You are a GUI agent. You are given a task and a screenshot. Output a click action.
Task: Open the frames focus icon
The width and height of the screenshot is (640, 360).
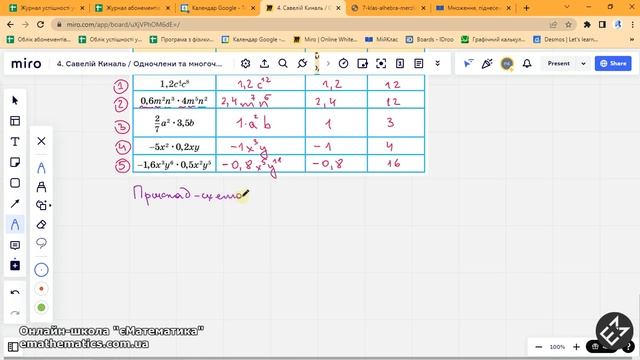pos(381,63)
